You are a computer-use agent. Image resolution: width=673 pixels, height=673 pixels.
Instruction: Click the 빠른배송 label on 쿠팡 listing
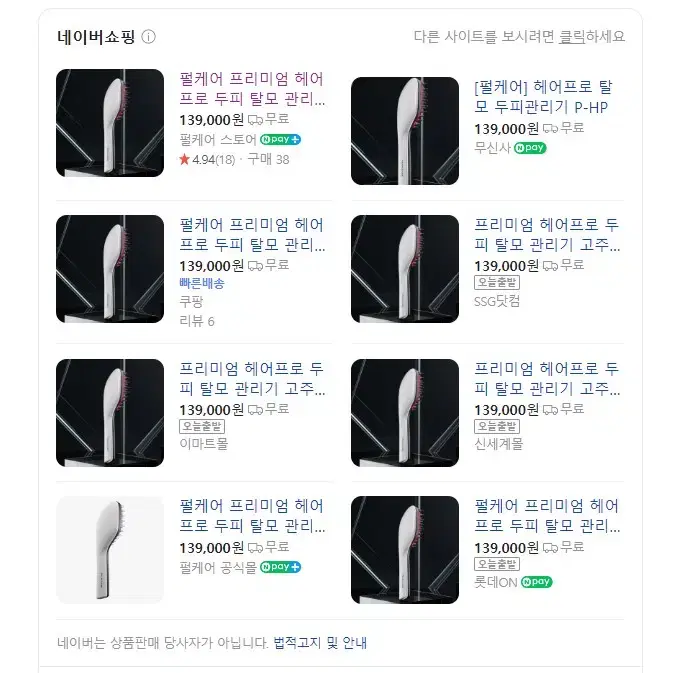[202, 283]
